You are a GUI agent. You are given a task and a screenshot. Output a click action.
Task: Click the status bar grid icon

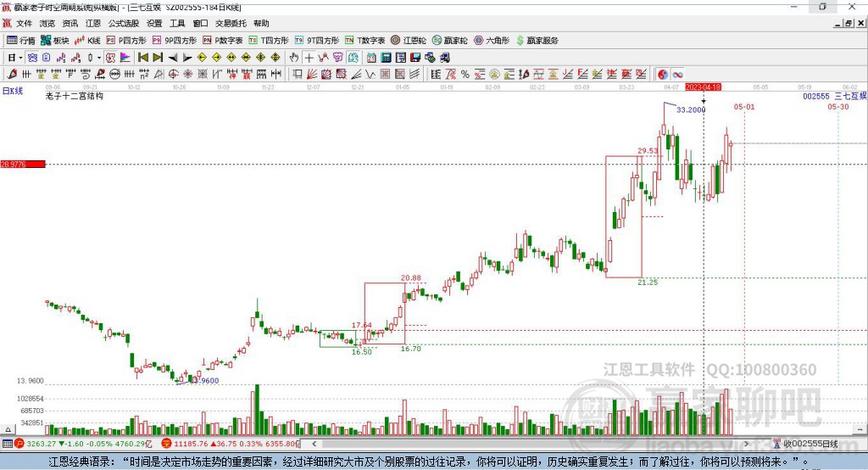click(7, 444)
